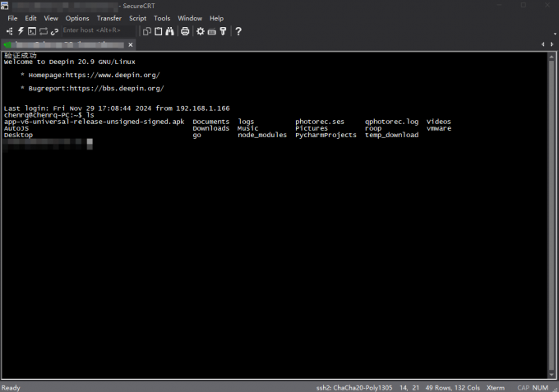Viewport: 559px width, 392px height.
Task: Open the Help menu
Action: [216, 18]
